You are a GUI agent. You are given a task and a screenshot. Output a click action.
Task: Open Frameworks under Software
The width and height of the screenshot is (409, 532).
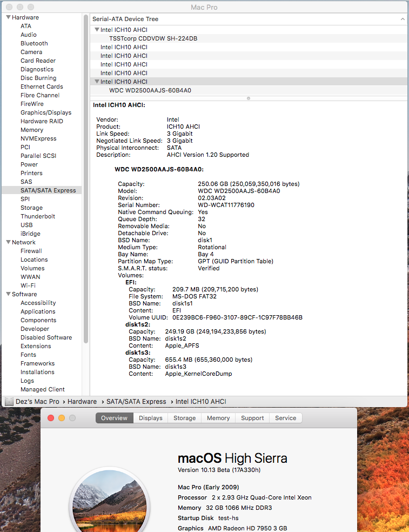37,363
